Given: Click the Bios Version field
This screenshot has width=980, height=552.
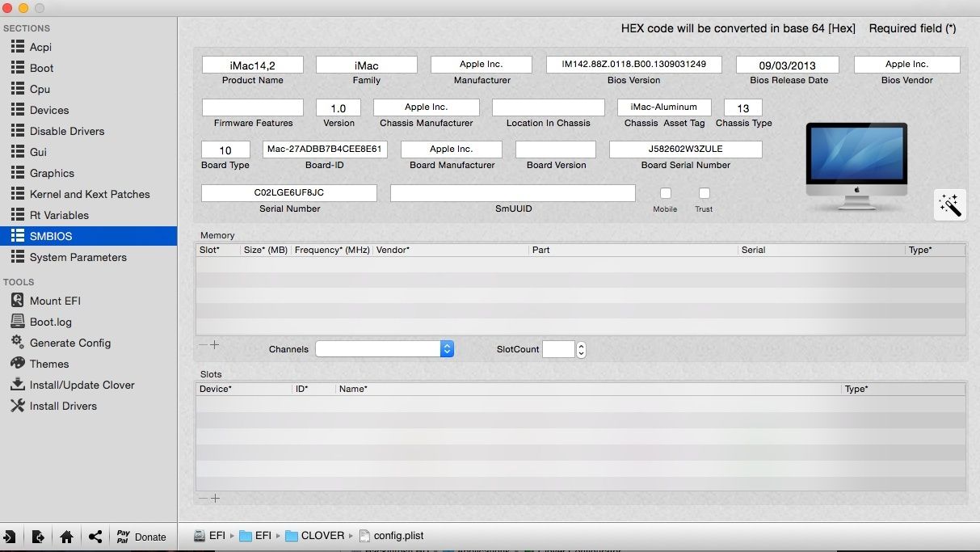Looking at the screenshot, I should tap(634, 65).
